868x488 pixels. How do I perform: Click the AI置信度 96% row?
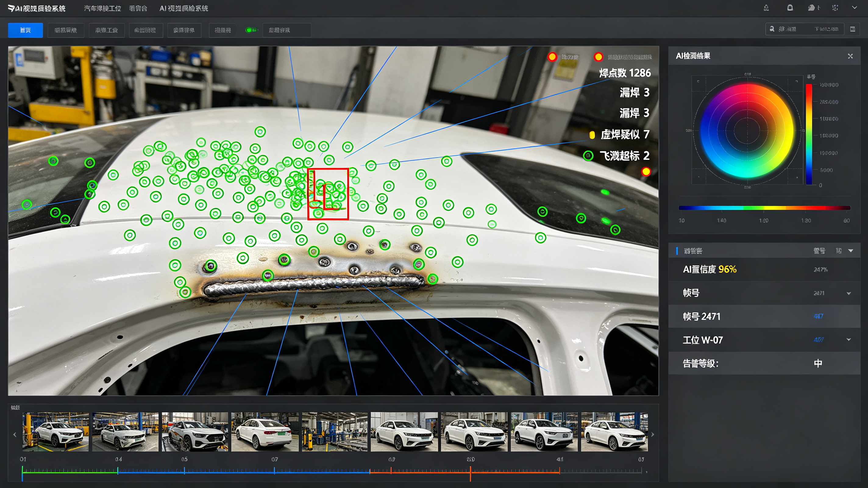[764, 269]
